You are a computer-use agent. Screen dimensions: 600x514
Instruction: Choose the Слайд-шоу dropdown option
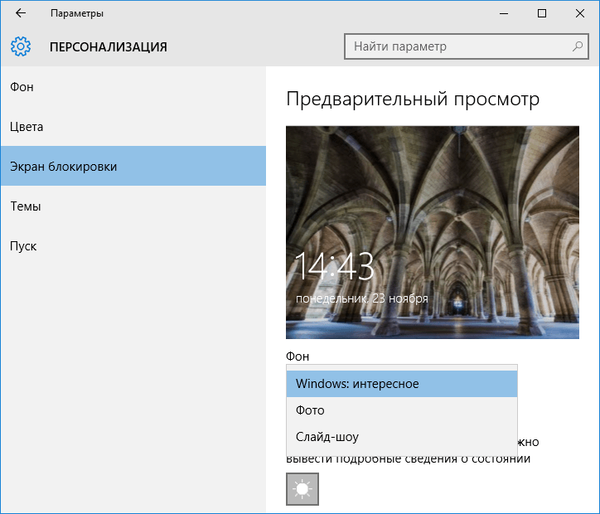point(402,437)
